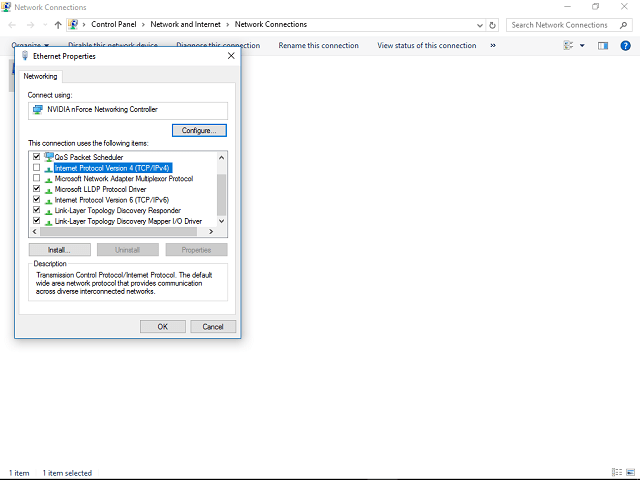Click the items list horizontal scrollbar thumb
This screenshot has width=640, height=480.
coord(118,231)
